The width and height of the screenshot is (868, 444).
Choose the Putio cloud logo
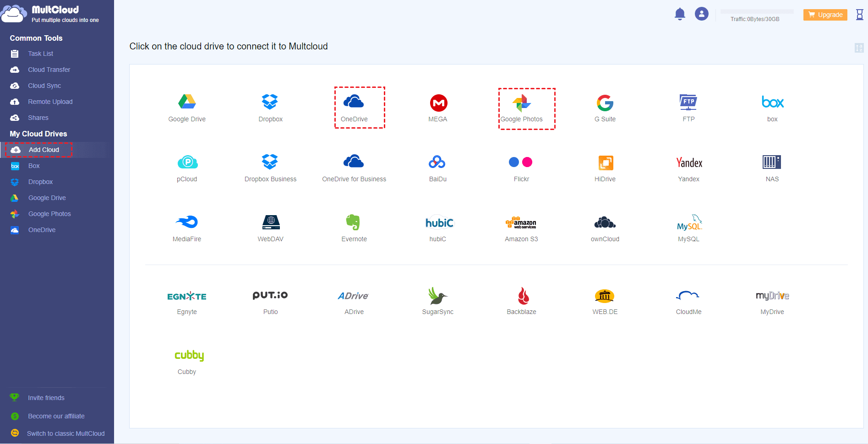(270, 295)
